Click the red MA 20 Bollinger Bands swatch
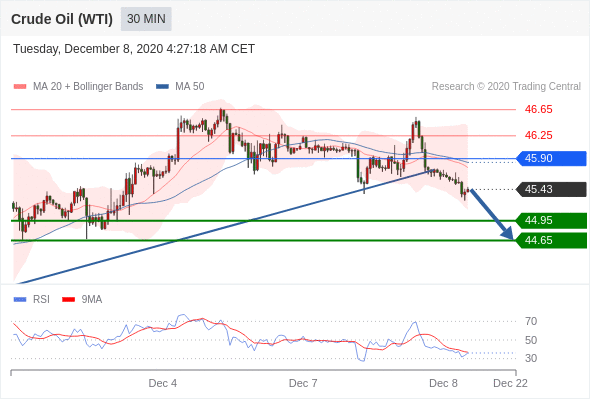Viewport: 590px width, 400px height. pyautogui.click(x=20, y=87)
